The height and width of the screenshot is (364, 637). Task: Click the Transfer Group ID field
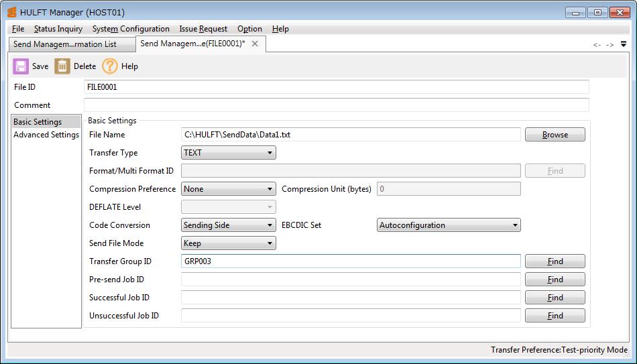point(351,261)
